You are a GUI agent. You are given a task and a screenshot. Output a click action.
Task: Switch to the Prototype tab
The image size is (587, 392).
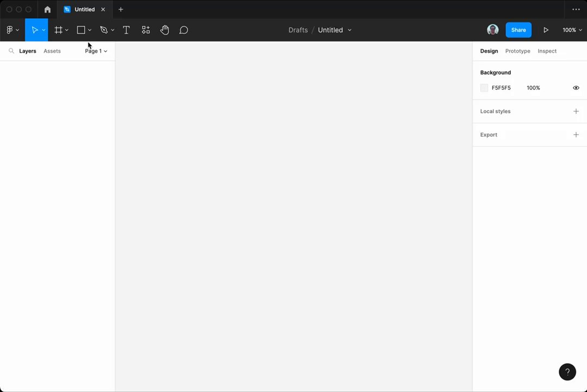(x=518, y=51)
